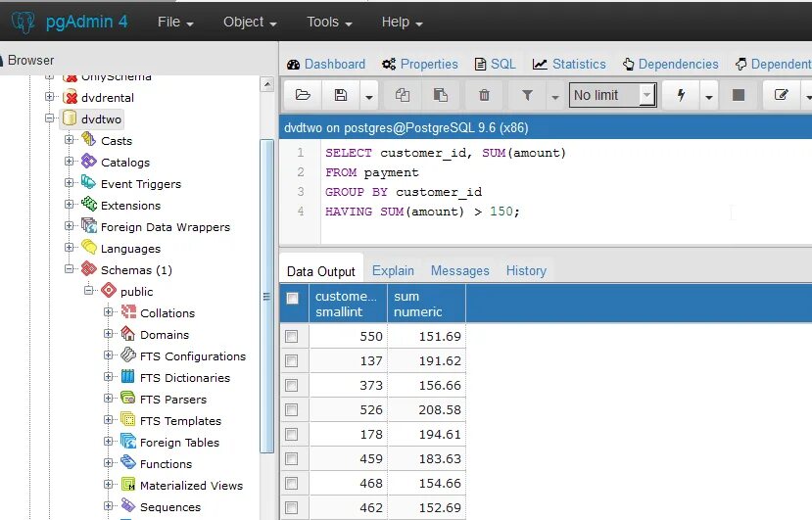Check the row with customer 526
812x520 pixels.
292,409
